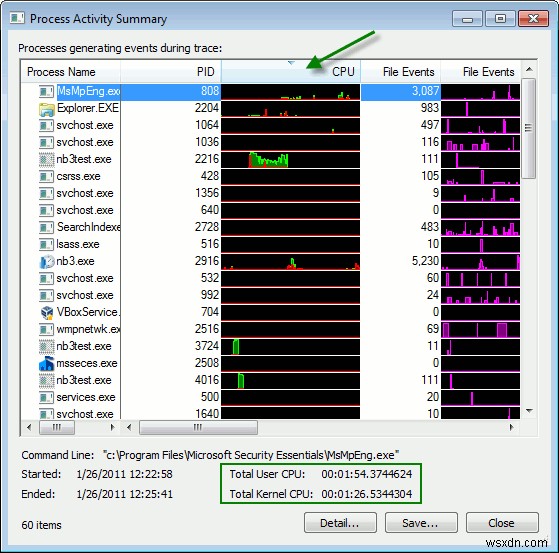The image size is (559, 553).
Task: Click main horizontal scrollbar right arrow
Action: coord(512,427)
